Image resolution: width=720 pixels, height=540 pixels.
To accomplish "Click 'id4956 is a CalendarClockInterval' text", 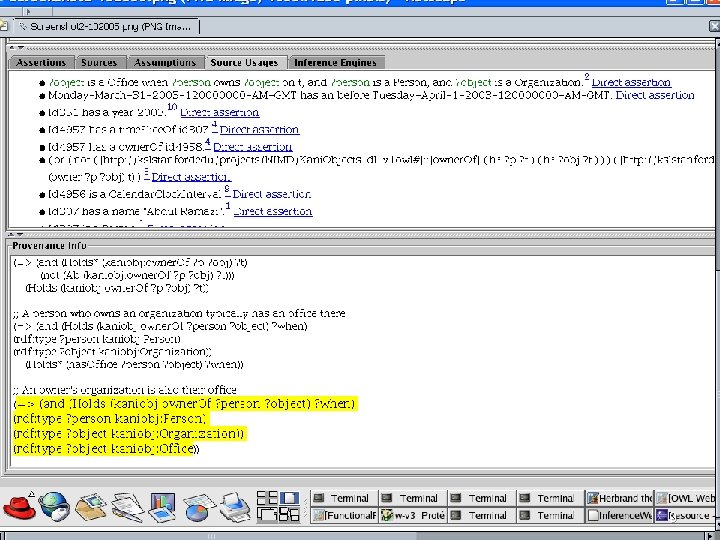I will tap(135, 194).
